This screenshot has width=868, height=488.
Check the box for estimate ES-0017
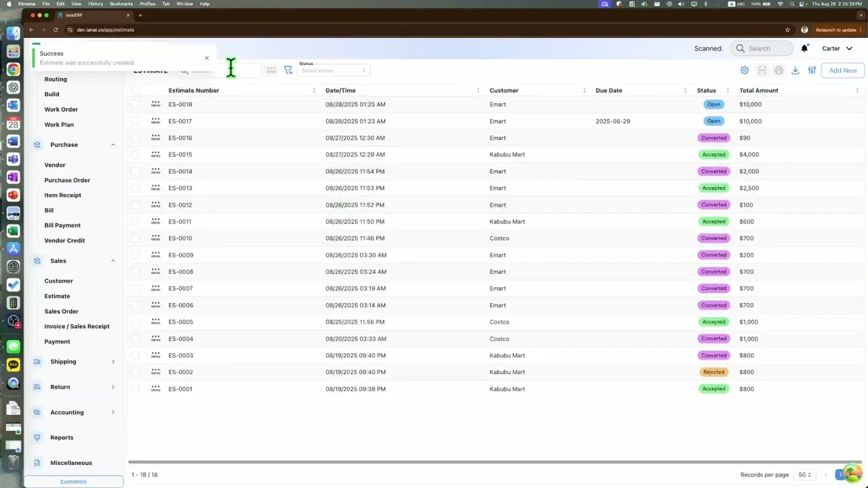[136, 121]
